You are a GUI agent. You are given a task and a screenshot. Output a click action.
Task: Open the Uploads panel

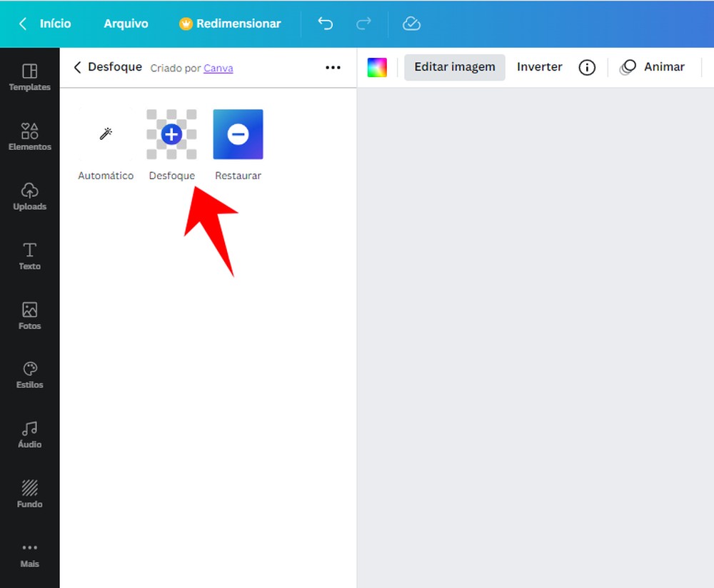click(29, 196)
